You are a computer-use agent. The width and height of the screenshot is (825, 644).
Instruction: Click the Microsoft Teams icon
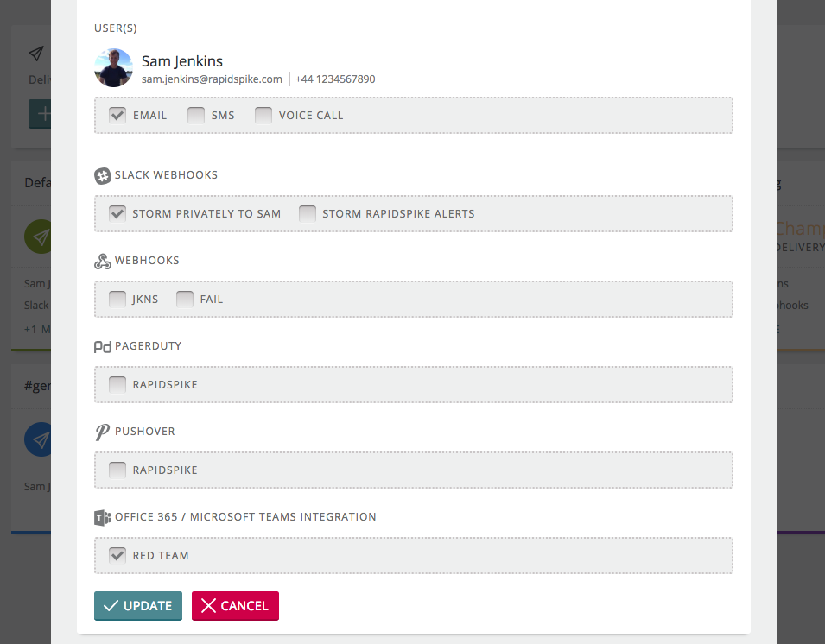103,517
